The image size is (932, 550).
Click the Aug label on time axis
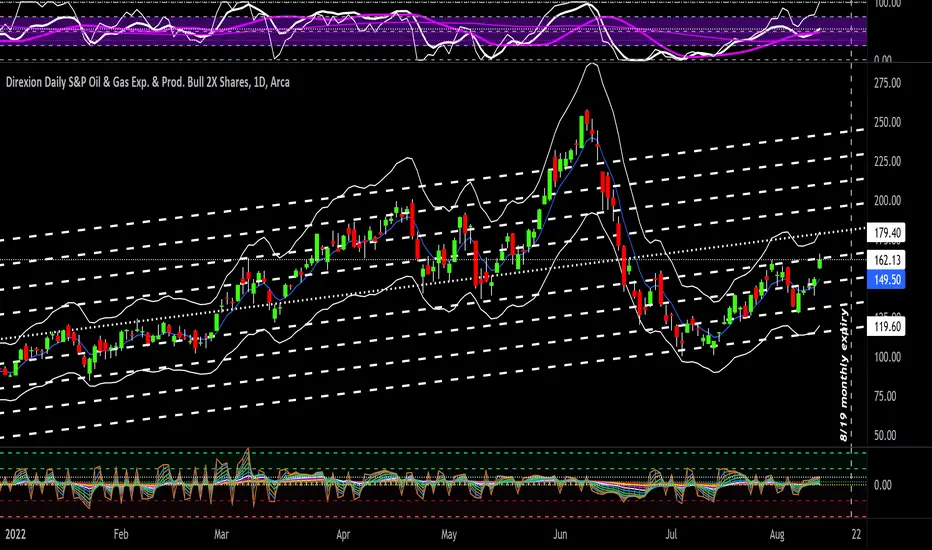777,534
